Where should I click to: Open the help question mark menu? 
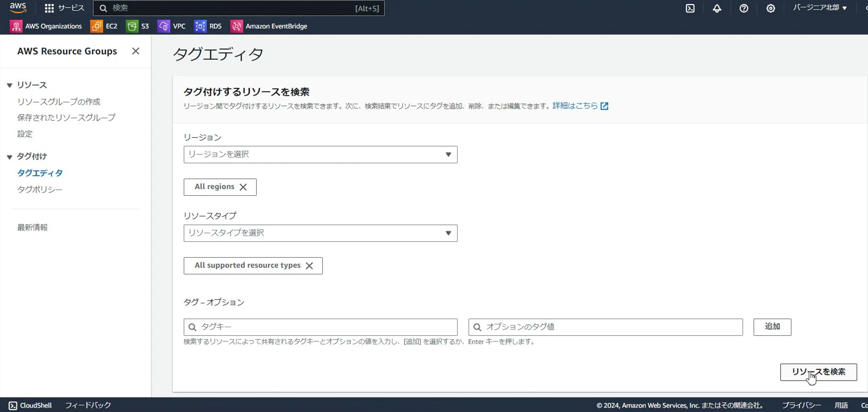click(x=743, y=9)
